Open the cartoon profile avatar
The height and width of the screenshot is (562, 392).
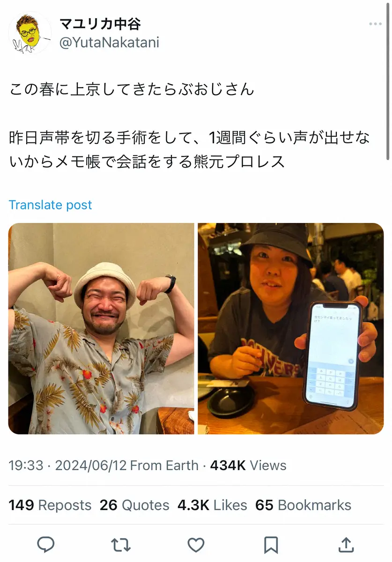(30, 33)
